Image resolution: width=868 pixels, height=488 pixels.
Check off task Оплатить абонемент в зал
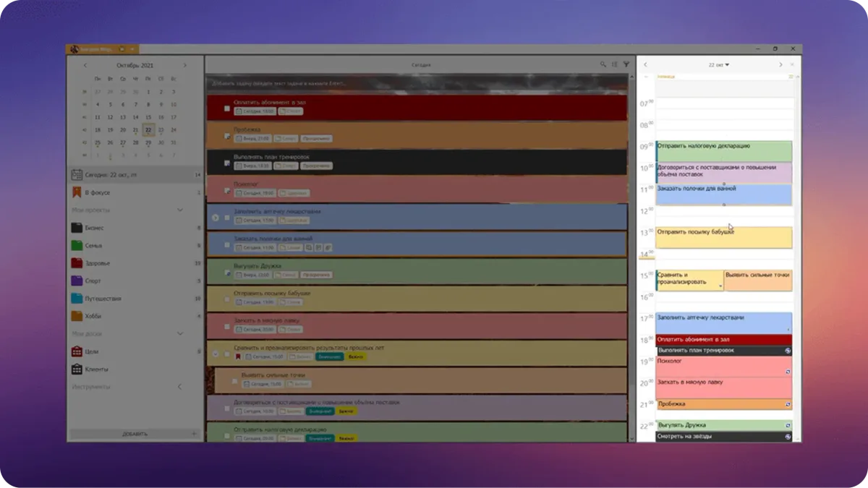(227, 108)
